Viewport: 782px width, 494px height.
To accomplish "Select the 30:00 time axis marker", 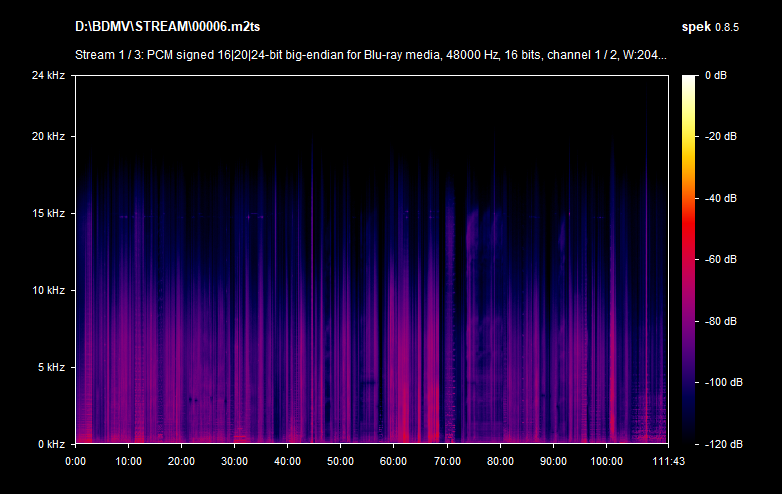I will click(234, 461).
